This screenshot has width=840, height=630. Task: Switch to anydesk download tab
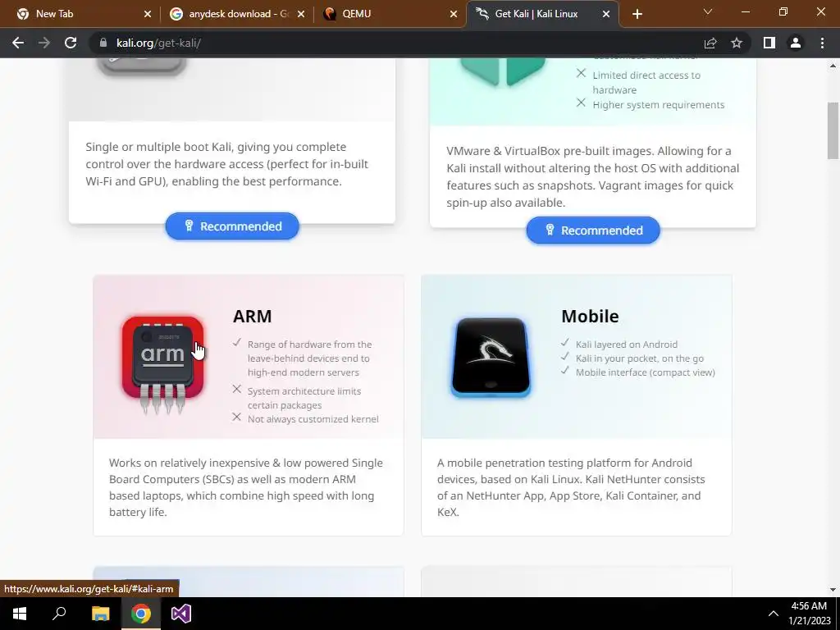click(237, 14)
